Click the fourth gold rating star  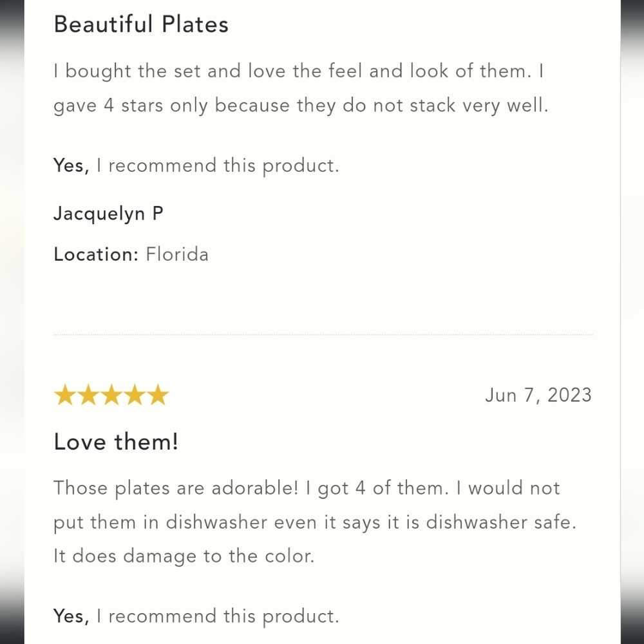[135, 395]
